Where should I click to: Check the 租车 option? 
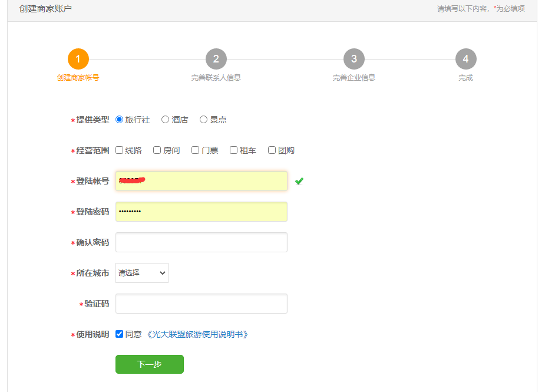233,150
